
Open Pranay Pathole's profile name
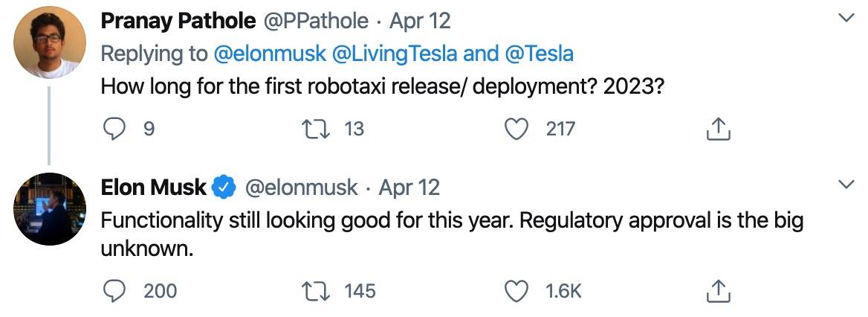(178, 22)
